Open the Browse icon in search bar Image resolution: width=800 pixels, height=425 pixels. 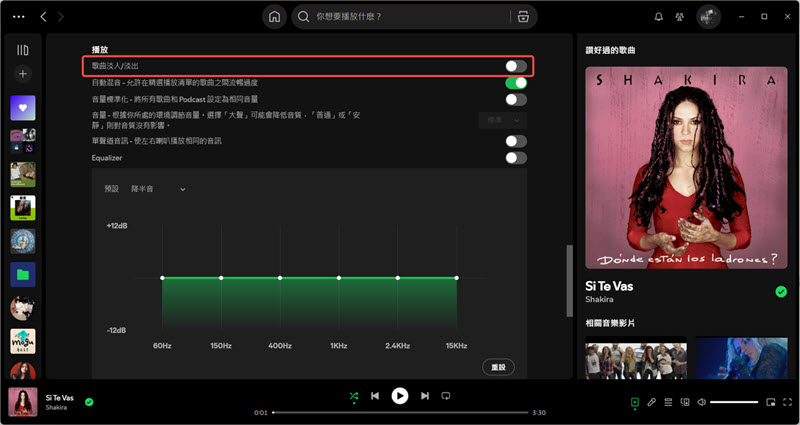[x=523, y=17]
